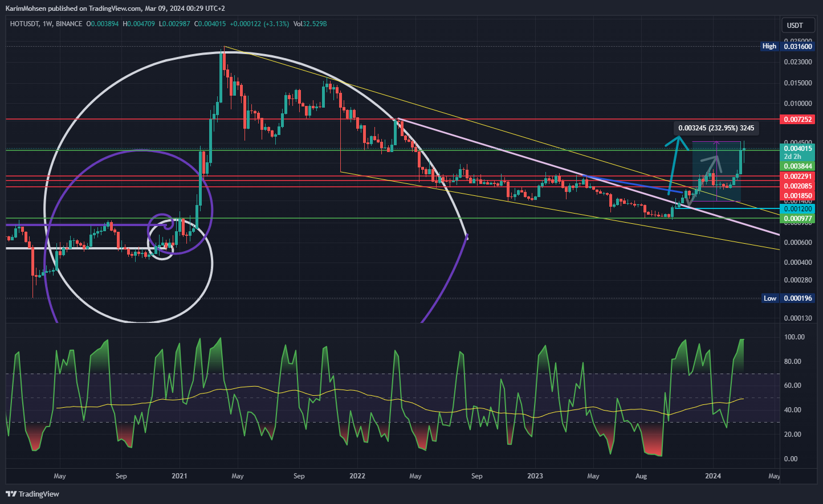
Task: Click the red 0.002291 price level label
Action: click(798, 177)
